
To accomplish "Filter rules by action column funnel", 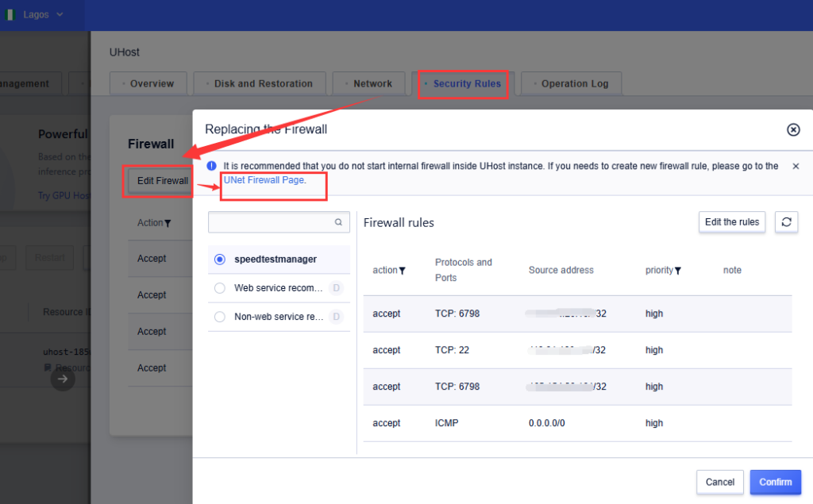I will [403, 271].
